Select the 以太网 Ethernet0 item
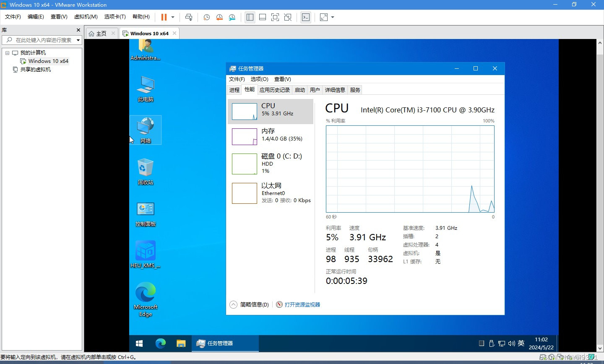604x364 pixels. click(x=271, y=193)
